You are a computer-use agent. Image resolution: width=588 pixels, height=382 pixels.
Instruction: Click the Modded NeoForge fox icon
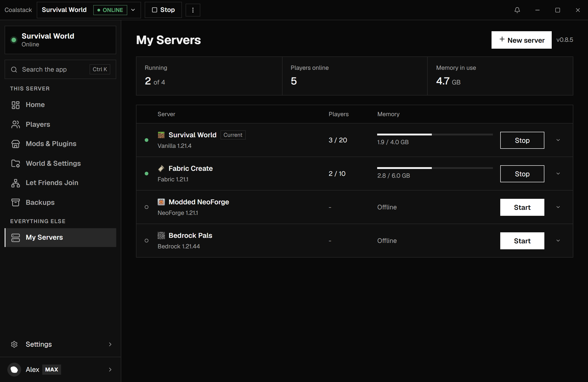(161, 202)
